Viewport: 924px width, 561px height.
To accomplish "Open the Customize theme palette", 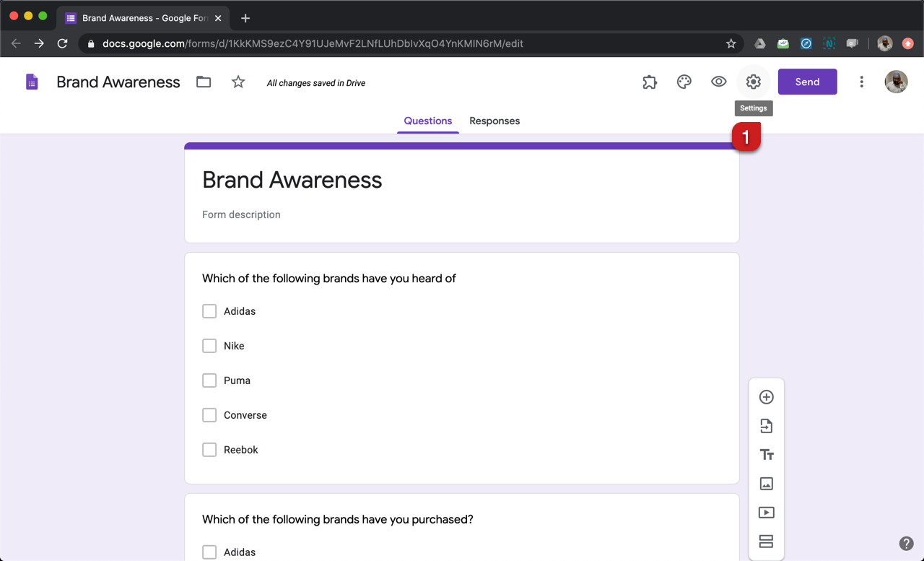I will point(684,82).
